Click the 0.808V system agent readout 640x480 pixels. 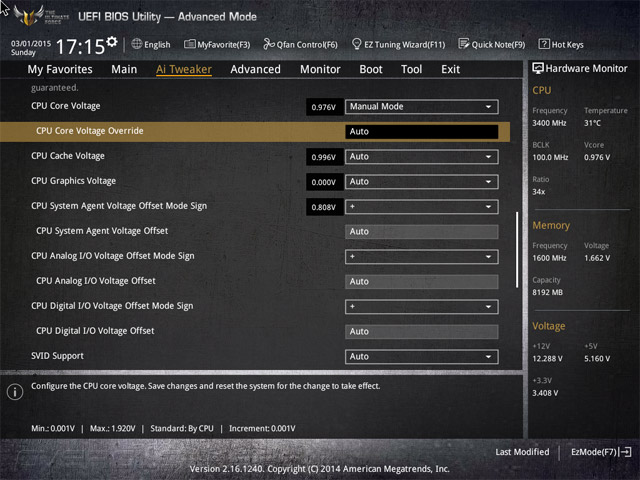(324, 207)
